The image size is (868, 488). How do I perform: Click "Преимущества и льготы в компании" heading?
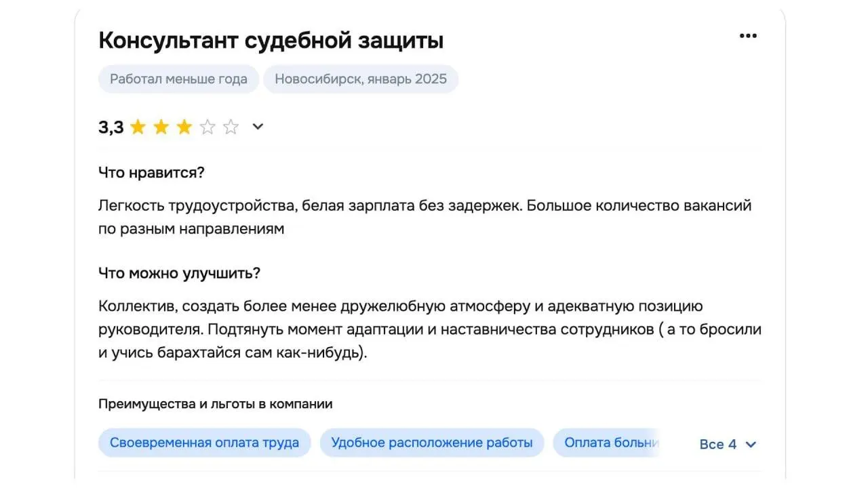216,404
